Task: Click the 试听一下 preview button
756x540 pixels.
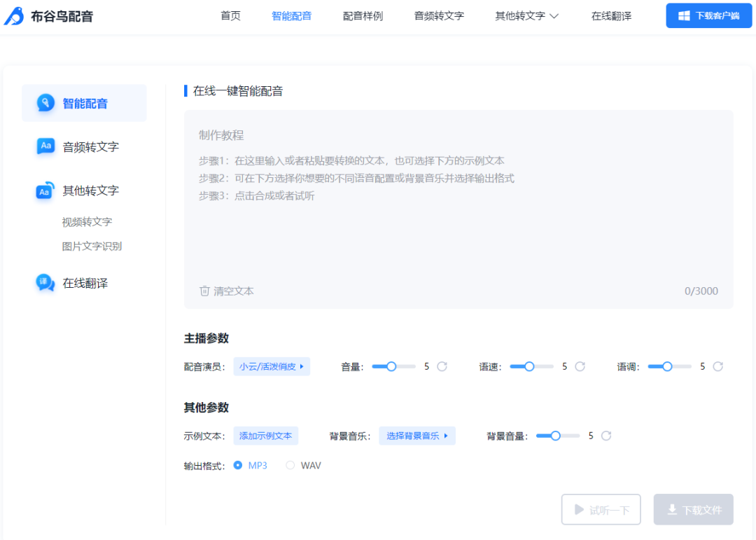Action: (601, 510)
